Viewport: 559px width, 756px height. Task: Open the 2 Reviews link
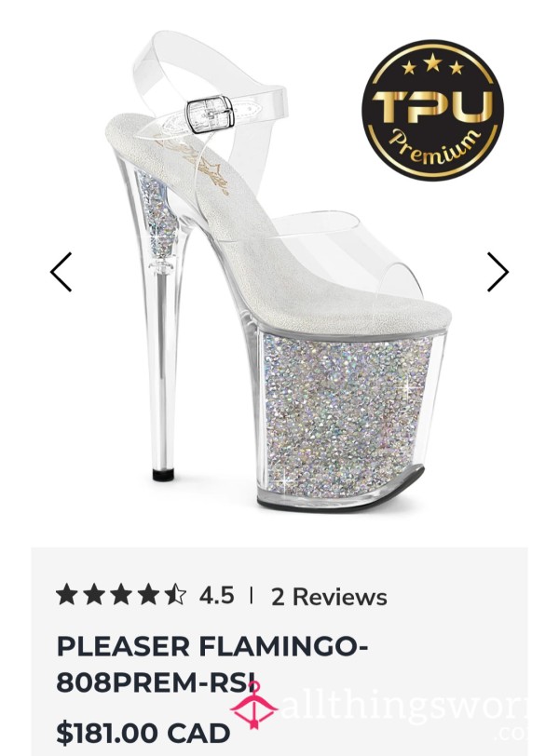[x=329, y=597]
